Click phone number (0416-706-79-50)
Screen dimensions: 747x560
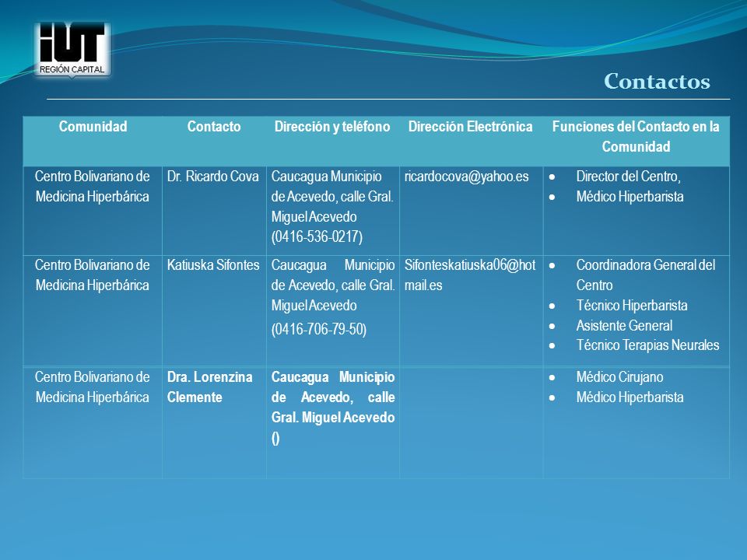coord(319,329)
